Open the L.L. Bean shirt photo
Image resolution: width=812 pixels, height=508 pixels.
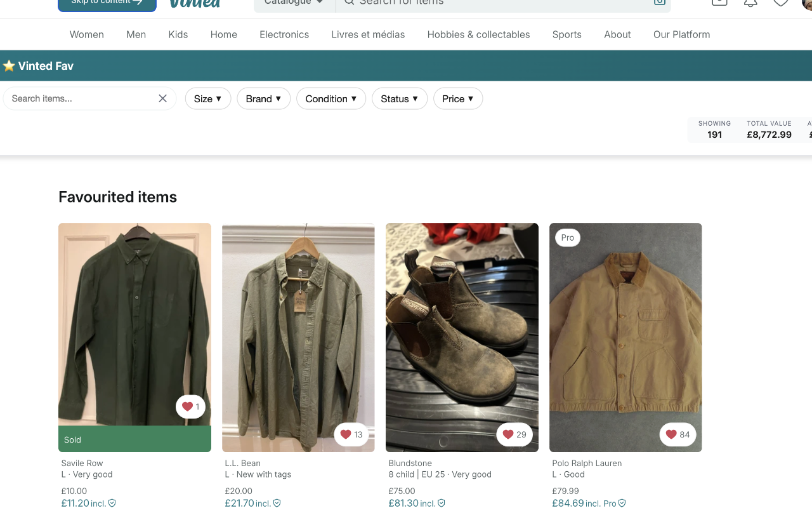pos(298,337)
